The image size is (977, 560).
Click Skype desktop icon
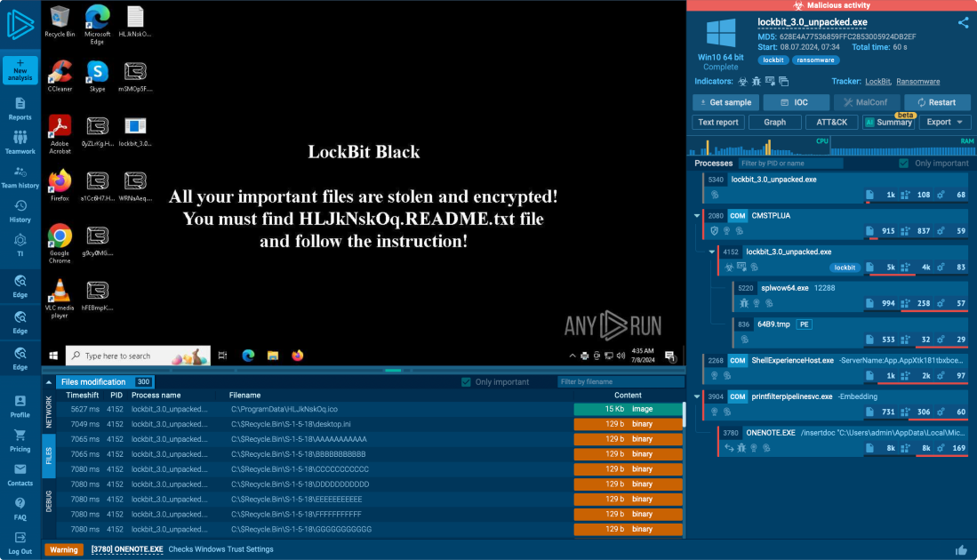coord(97,76)
